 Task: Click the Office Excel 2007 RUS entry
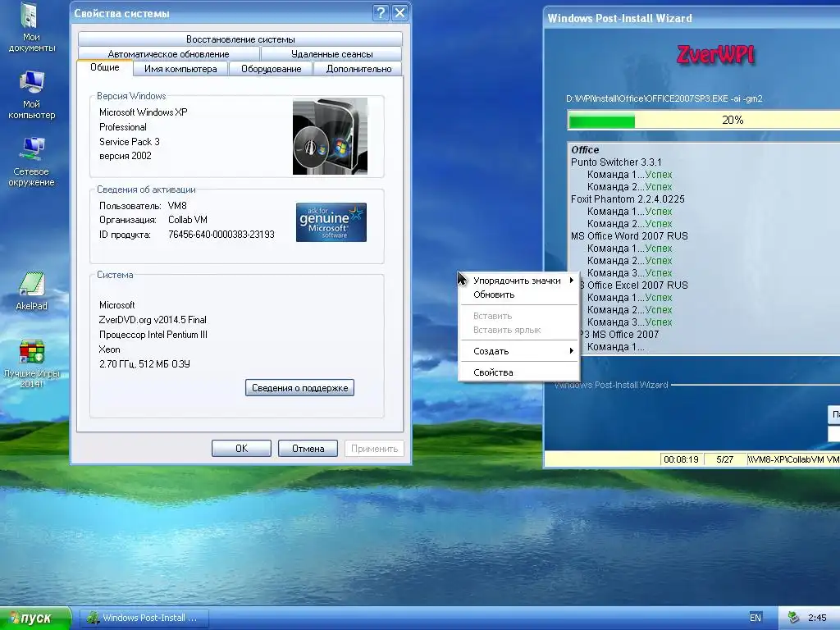click(634, 285)
